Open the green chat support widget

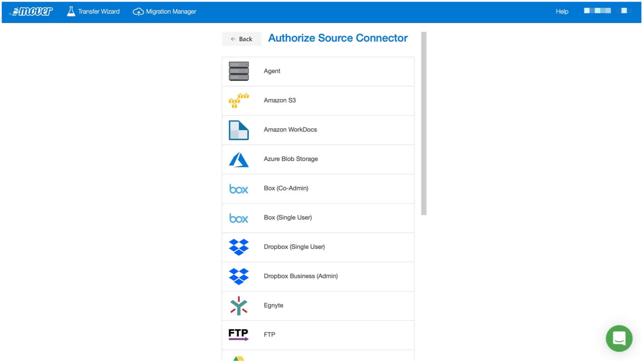(619, 338)
